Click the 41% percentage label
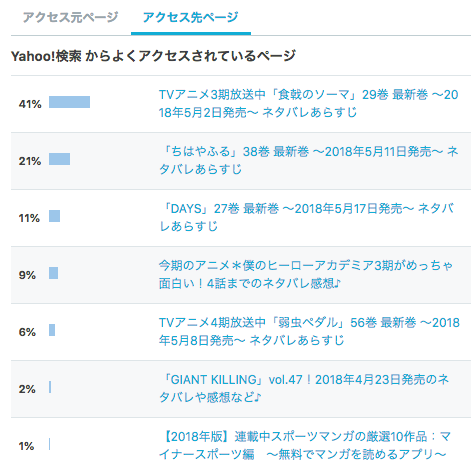 click(x=30, y=104)
